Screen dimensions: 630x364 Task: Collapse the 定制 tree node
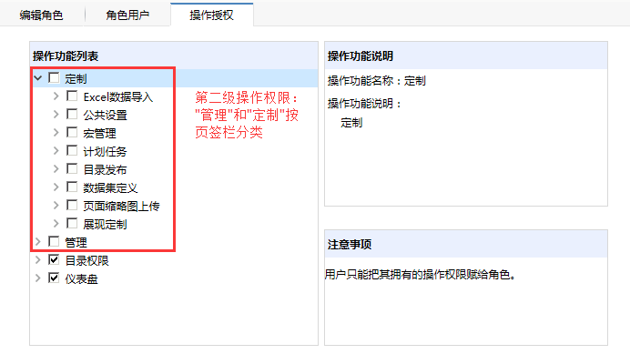click(x=38, y=78)
